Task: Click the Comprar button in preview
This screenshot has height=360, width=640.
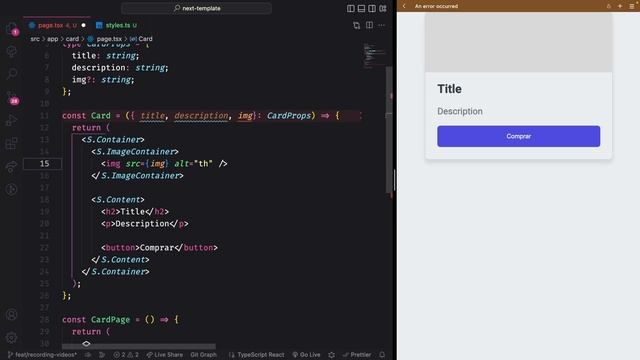Action: click(x=518, y=136)
